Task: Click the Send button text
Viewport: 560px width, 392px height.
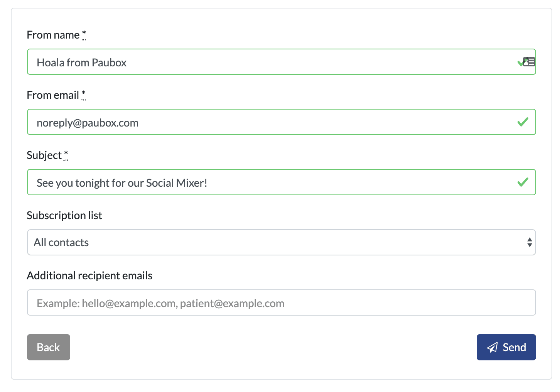Action: [514, 348]
